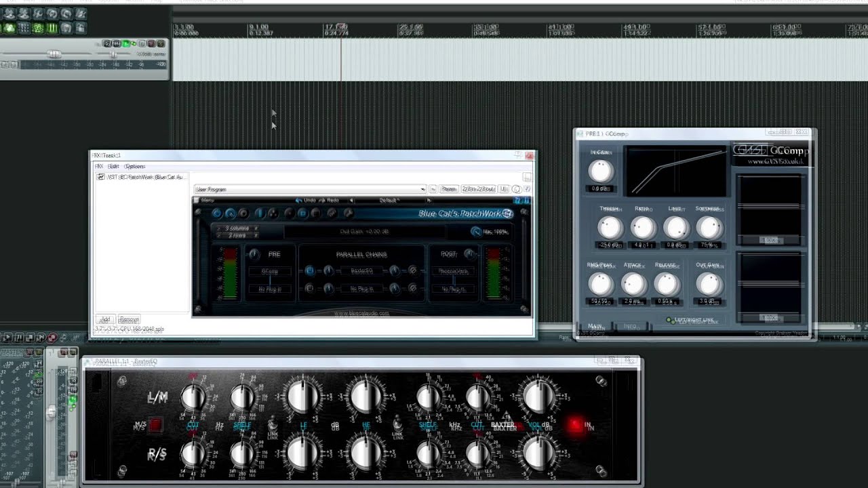
Task: Solo track 1 using the s button
Action: click(x=161, y=43)
